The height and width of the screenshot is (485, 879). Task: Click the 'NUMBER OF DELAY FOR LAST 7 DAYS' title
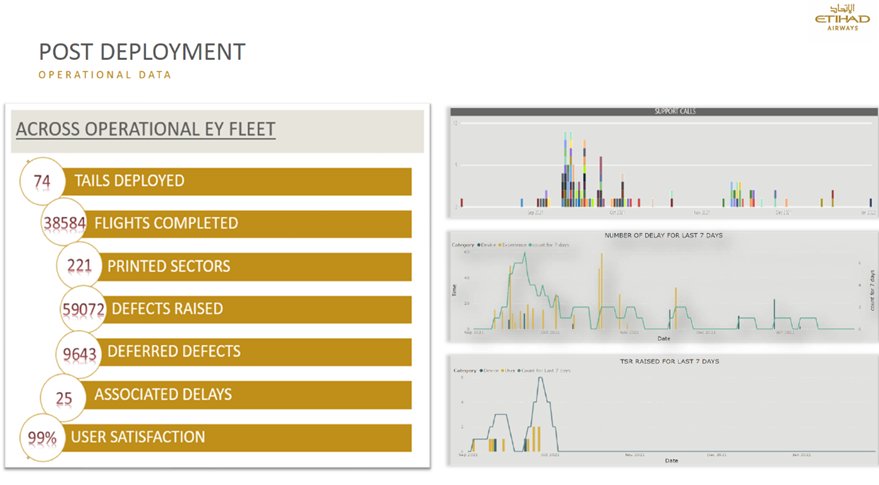(x=664, y=235)
